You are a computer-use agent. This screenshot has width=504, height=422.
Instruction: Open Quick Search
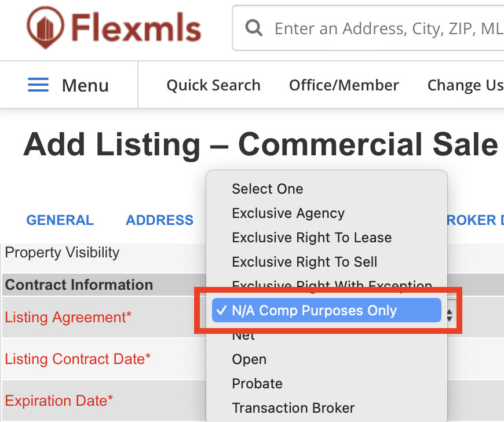(x=213, y=85)
